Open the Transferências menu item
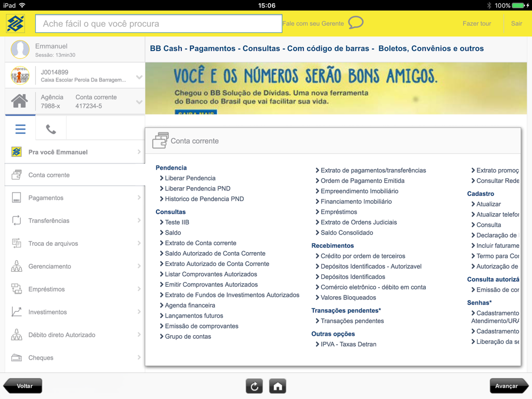 pos(75,220)
